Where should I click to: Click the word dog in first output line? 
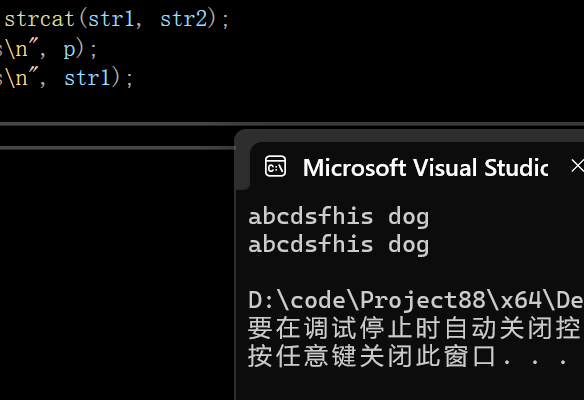409,217
